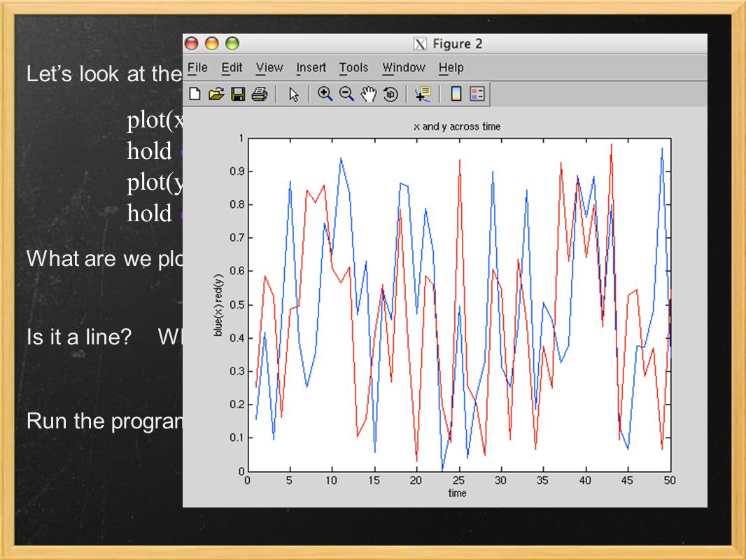Click the 'Figure 2' window title
The width and height of the screenshot is (746, 560).
tap(457, 44)
